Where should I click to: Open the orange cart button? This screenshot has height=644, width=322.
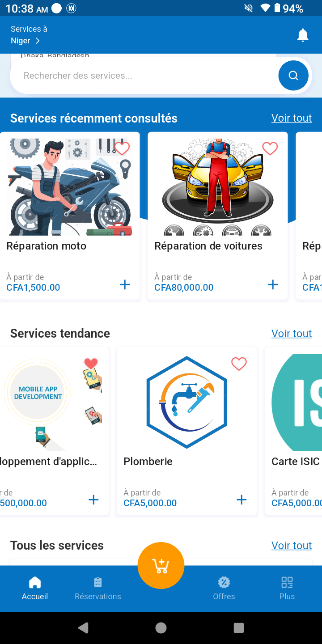[161, 565]
